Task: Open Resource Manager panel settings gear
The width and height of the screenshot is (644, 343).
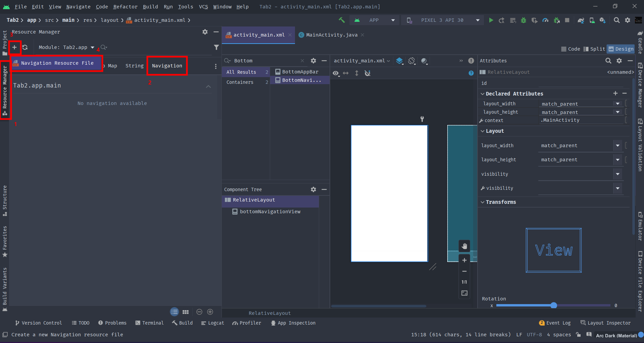Action: (x=205, y=32)
